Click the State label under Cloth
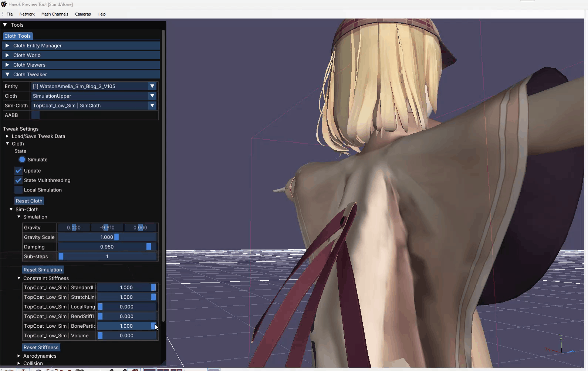Image resolution: width=588 pixels, height=371 pixels. (20, 151)
